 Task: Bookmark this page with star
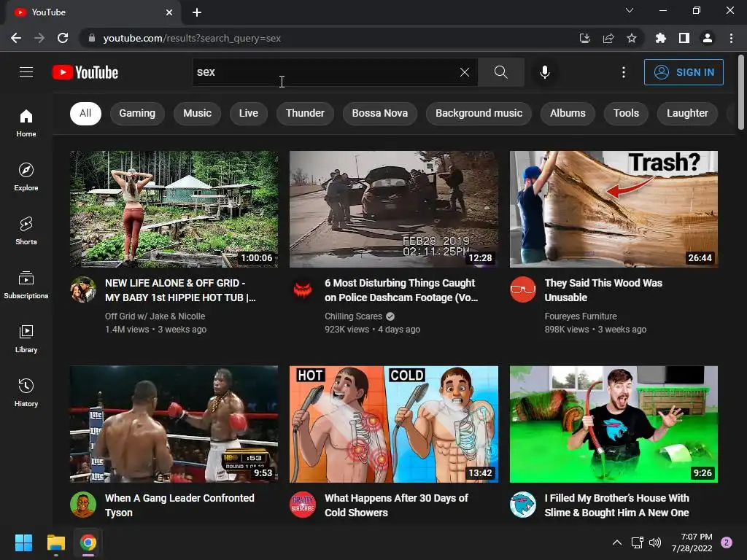coord(632,38)
